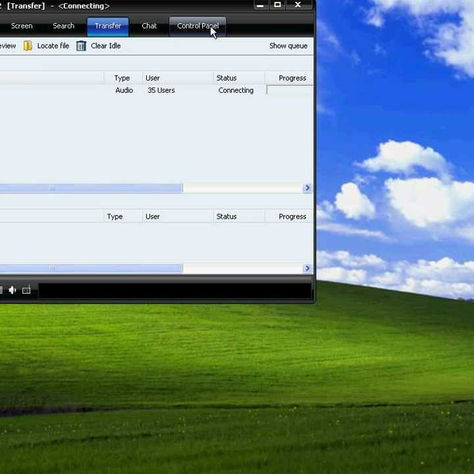Open the Chat tab
Viewport: 474px width, 474px height.
pos(149,26)
